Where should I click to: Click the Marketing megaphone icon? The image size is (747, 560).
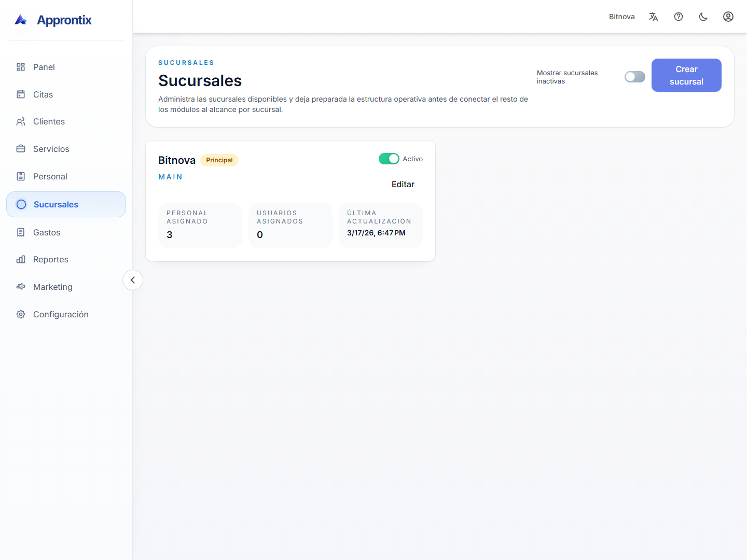[21, 287]
